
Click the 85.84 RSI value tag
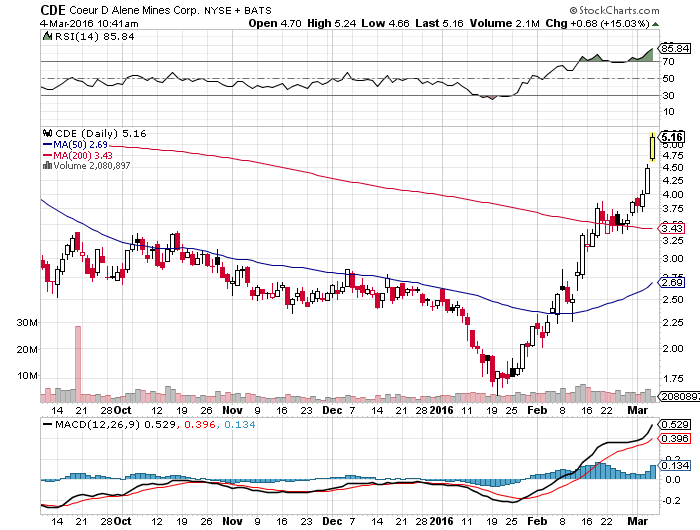coord(675,48)
